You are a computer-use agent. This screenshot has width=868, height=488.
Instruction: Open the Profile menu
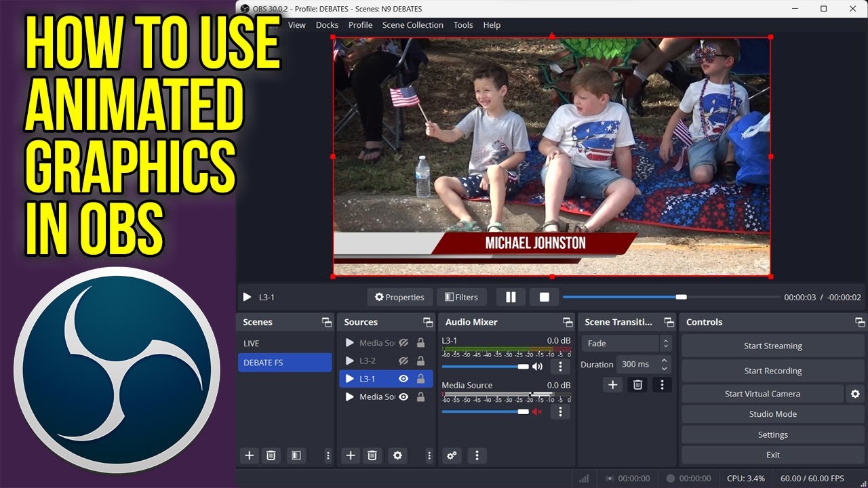360,25
